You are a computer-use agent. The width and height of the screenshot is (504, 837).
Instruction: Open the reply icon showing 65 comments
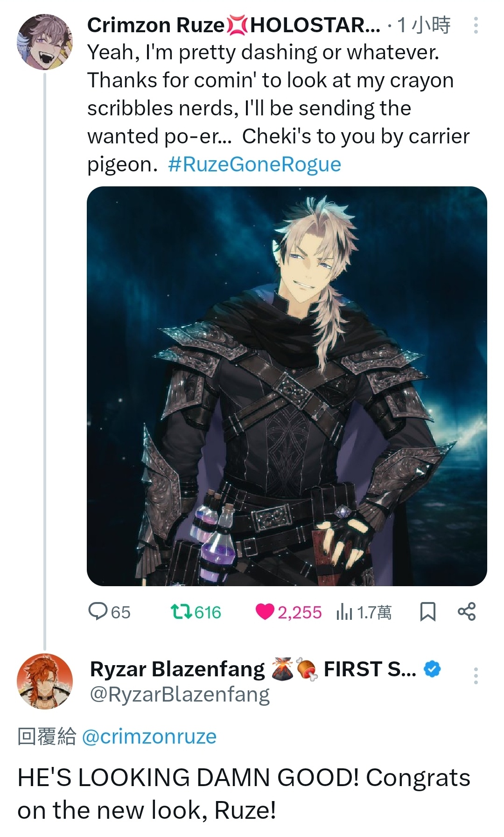[98, 611]
